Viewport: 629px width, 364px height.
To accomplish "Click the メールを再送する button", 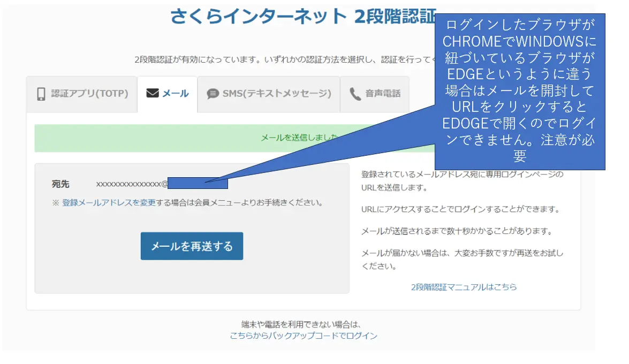I will coord(192,246).
